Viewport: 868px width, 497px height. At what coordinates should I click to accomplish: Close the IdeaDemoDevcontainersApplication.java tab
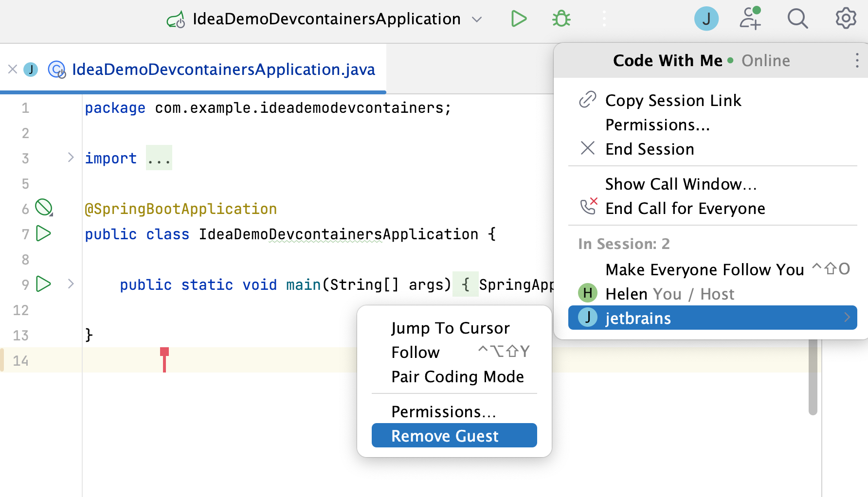click(13, 70)
